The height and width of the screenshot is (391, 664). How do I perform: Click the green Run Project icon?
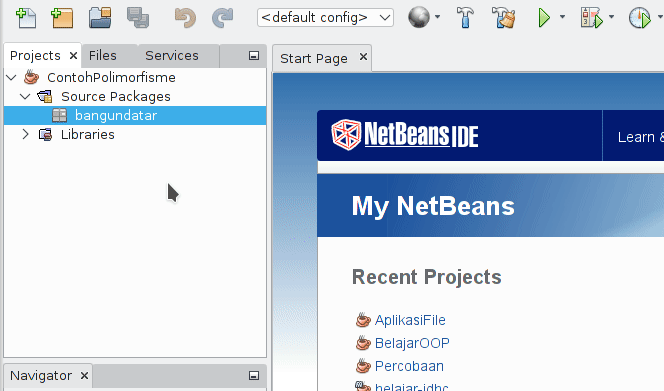coord(544,18)
